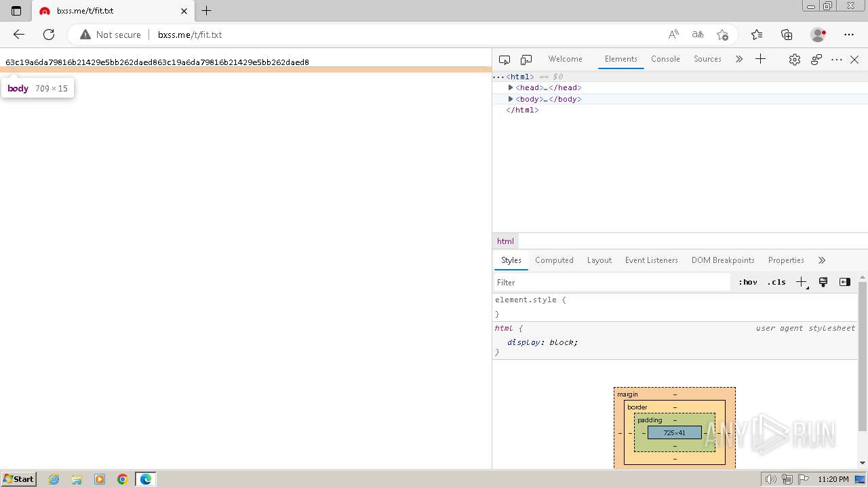Click the system tray volume icon
The height and width of the screenshot is (488, 868).
pyautogui.click(x=771, y=479)
